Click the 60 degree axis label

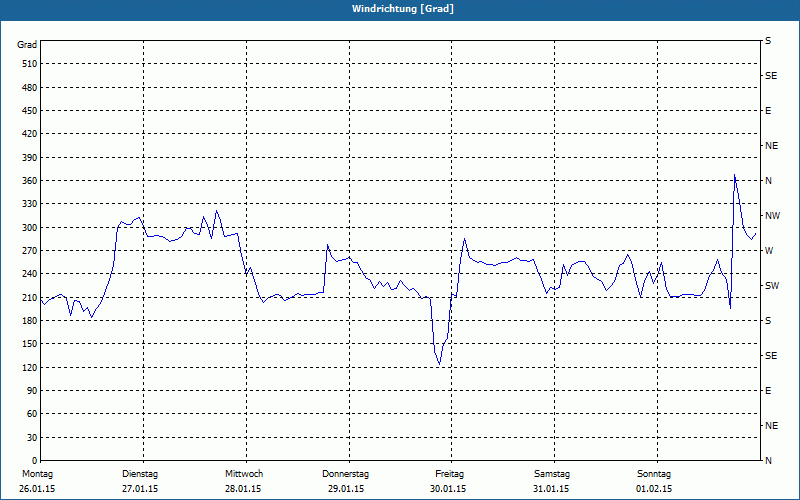coord(32,414)
